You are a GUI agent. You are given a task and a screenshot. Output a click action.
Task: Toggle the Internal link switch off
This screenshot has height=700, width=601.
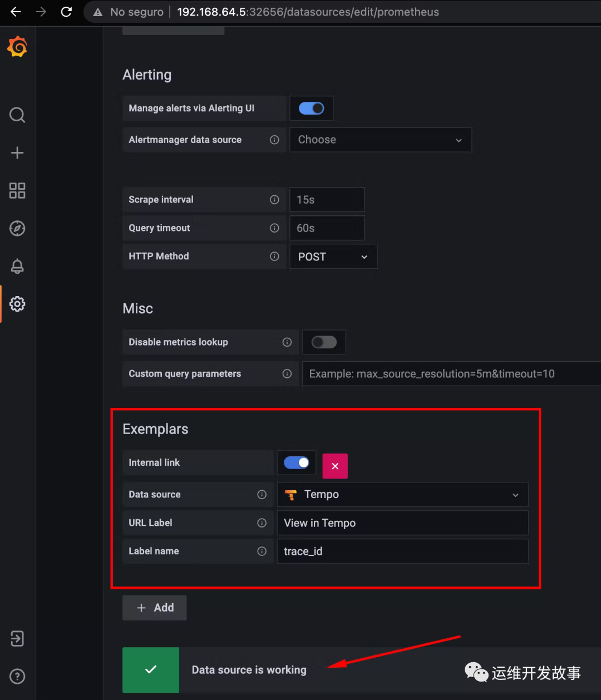click(296, 462)
